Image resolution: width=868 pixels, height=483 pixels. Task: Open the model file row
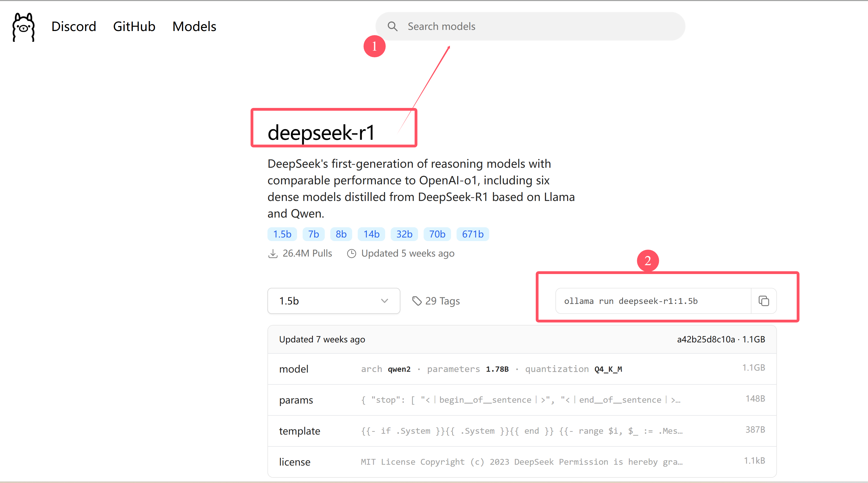(x=522, y=369)
